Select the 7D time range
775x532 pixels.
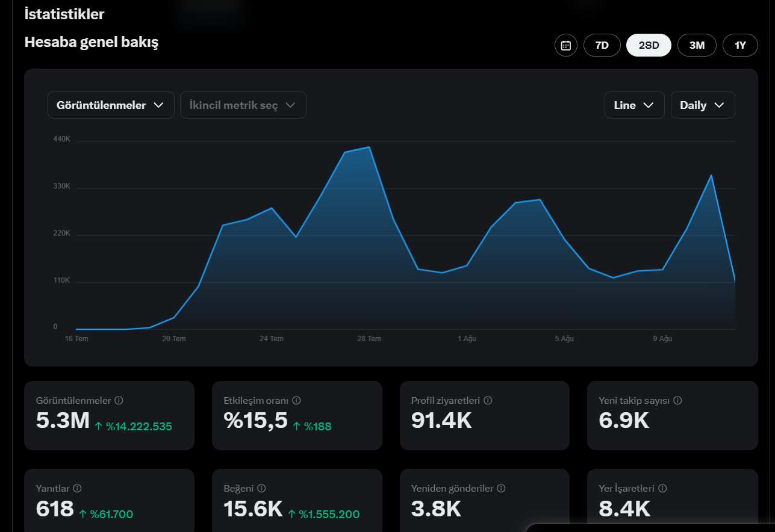(x=602, y=45)
